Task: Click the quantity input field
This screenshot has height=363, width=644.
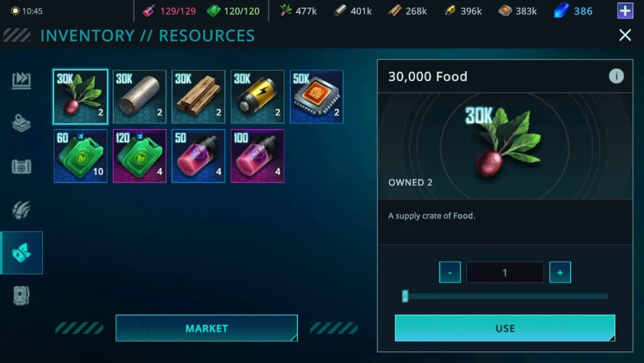Action: [505, 272]
